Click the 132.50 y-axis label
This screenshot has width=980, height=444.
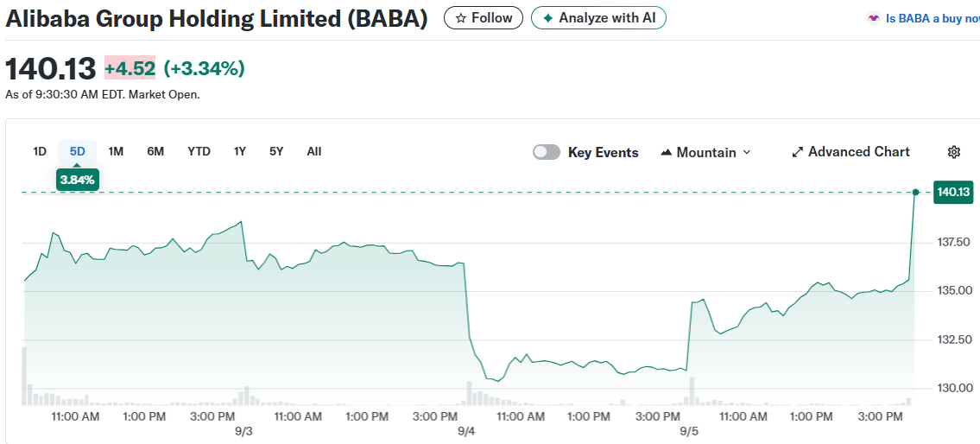[x=956, y=339]
